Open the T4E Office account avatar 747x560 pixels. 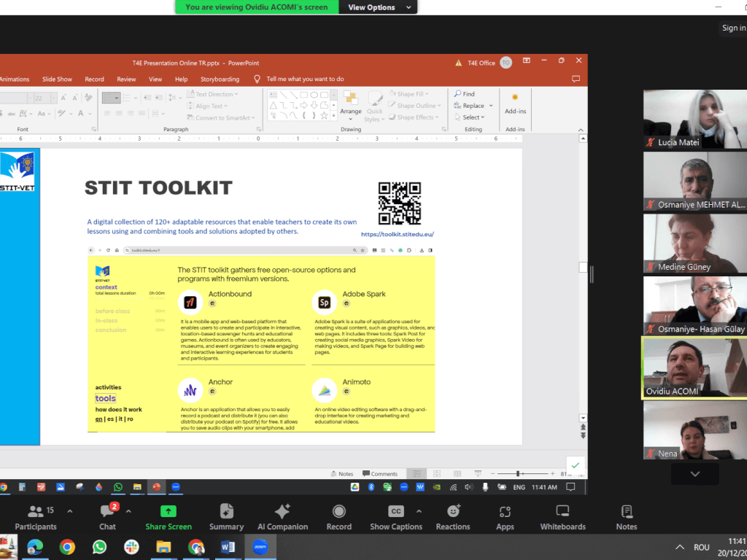(x=506, y=63)
